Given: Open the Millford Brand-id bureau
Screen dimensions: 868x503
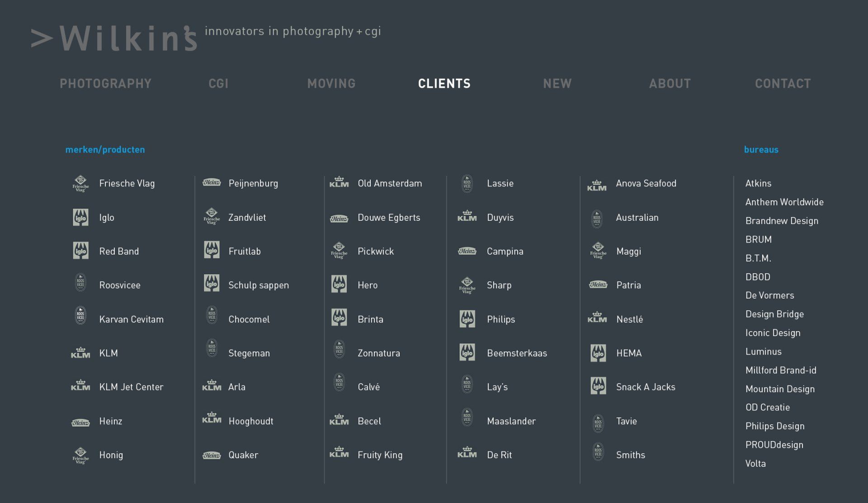Looking at the screenshot, I should pyautogui.click(x=781, y=370).
